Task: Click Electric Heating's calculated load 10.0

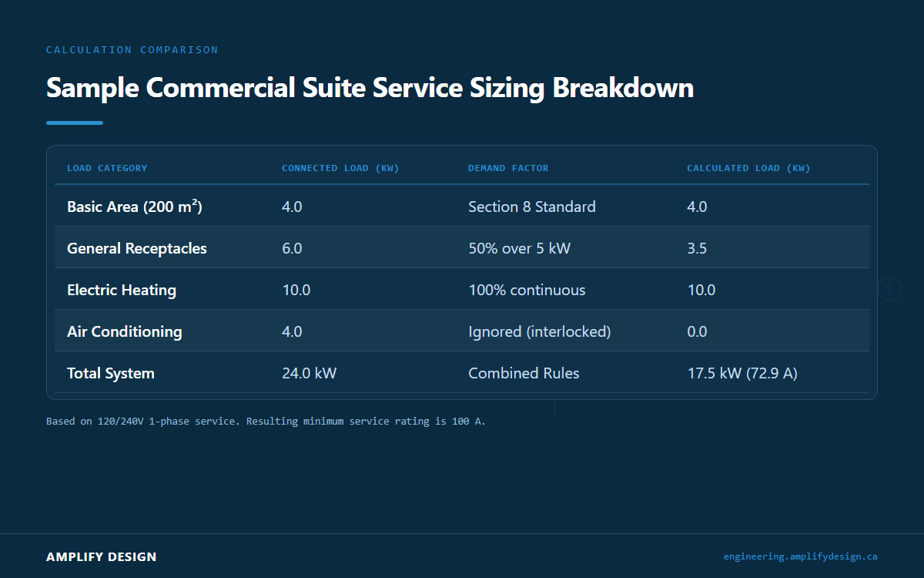Action: (701, 290)
